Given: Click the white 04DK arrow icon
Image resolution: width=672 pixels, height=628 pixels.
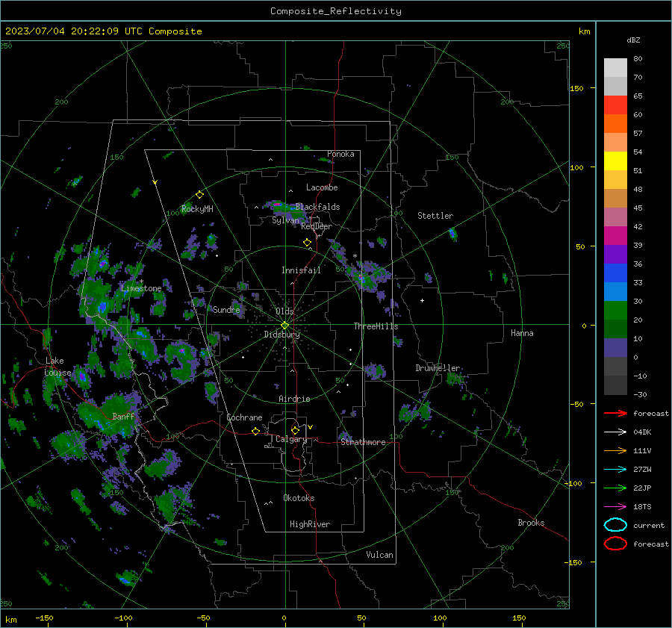Looking at the screenshot, I should (x=615, y=432).
